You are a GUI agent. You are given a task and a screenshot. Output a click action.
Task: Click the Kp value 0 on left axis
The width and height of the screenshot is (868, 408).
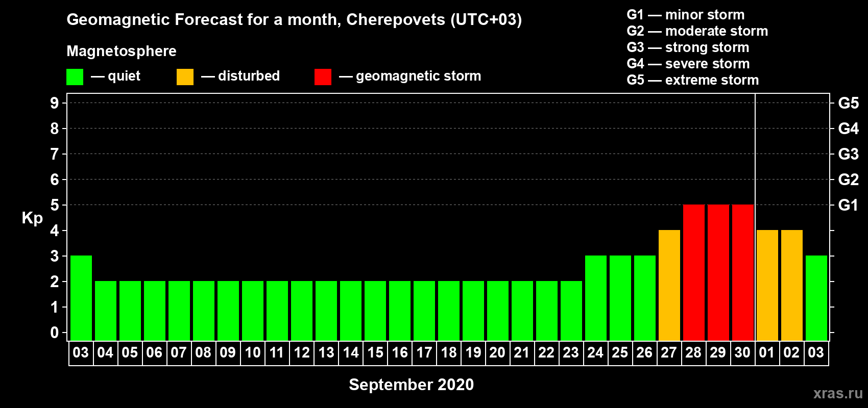click(x=55, y=333)
